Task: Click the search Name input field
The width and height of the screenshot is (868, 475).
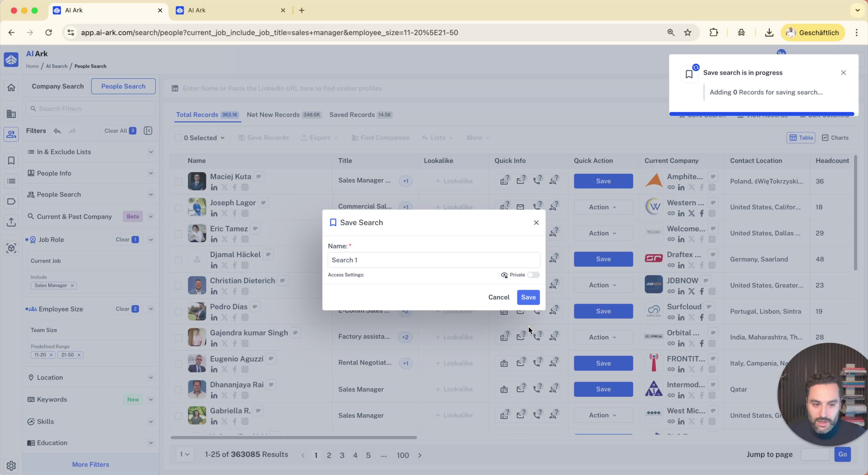Action: (x=433, y=260)
